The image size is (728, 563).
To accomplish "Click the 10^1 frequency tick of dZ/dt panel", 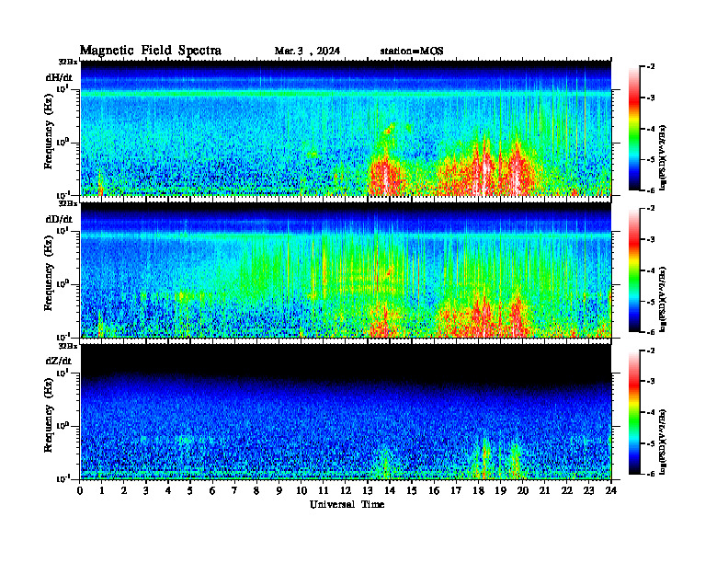I will (63, 373).
